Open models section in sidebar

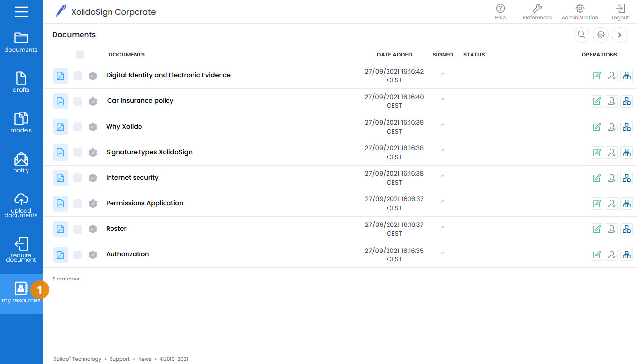click(21, 123)
